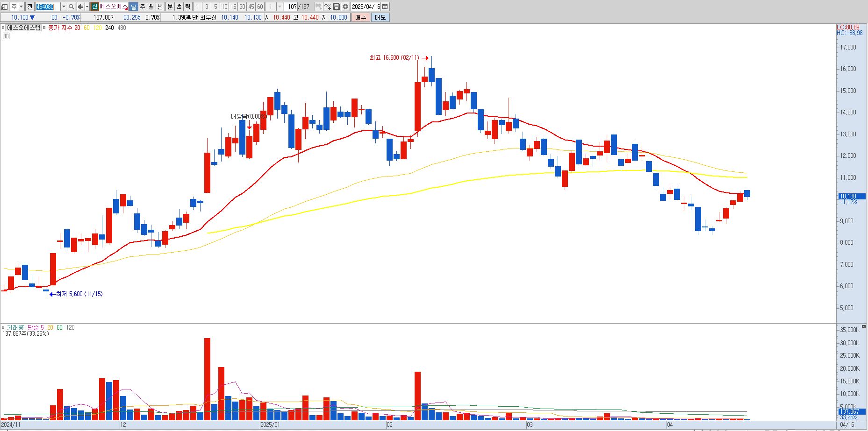Open the settings gear icon
868x431 pixels.
click(x=345, y=7)
